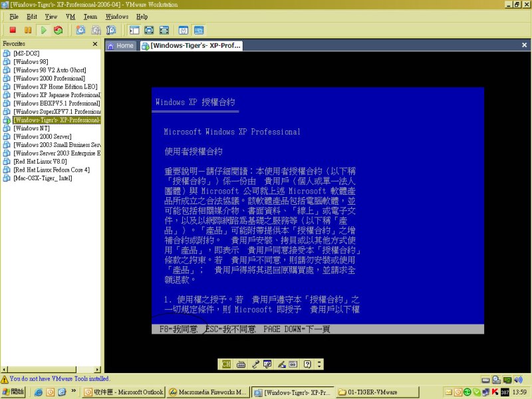Suspend the virtual machine with pause icon
Viewport: 532px width, 399px height.
(x=28, y=30)
